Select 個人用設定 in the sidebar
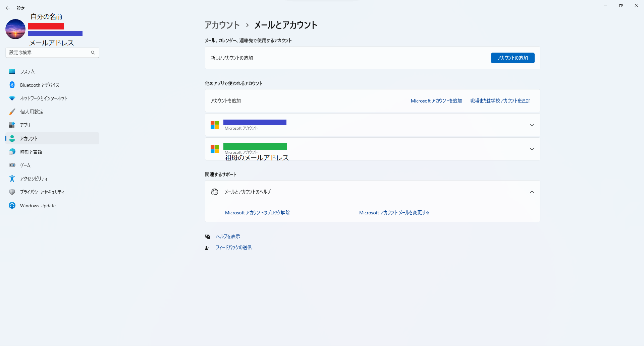 click(x=52, y=112)
